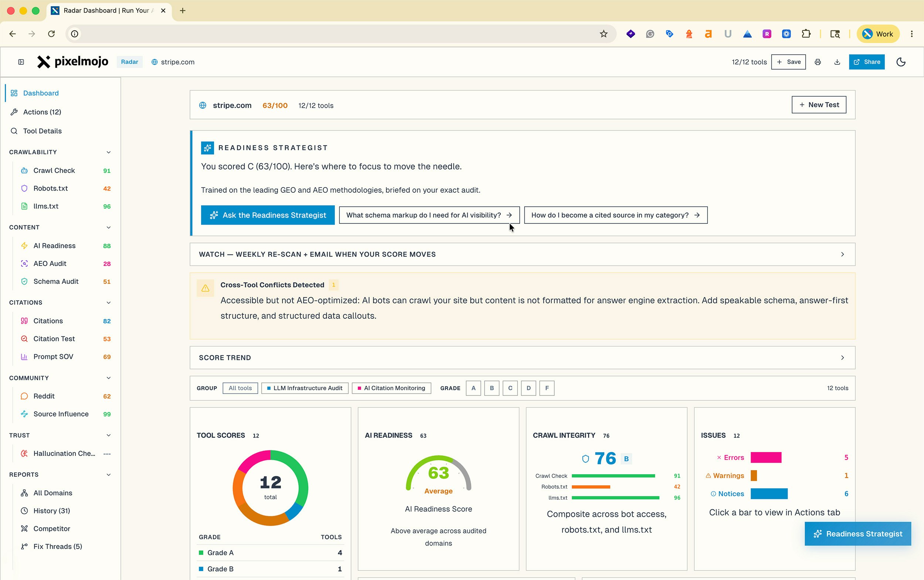Toggle grade F filter
Image resolution: width=924 pixels, height=580 pixels.
547,388
